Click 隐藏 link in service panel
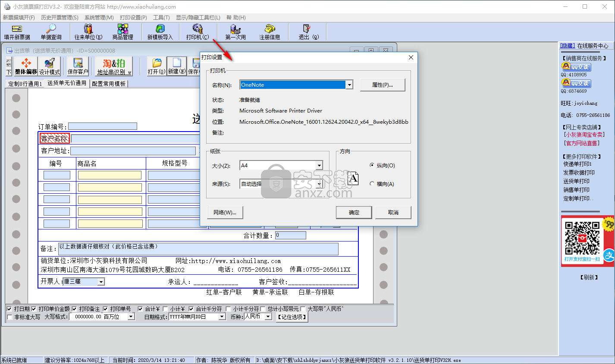 point(568,46)
